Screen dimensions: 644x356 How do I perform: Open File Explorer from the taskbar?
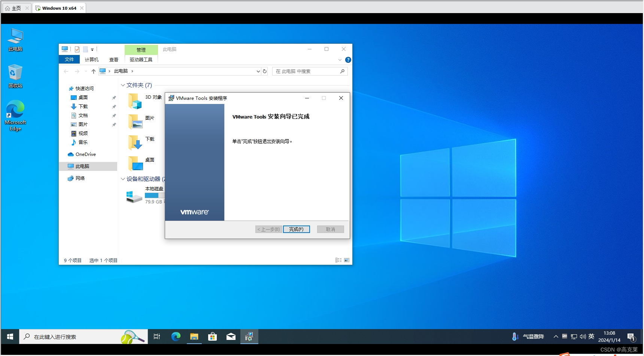click(x=194, y=336)
